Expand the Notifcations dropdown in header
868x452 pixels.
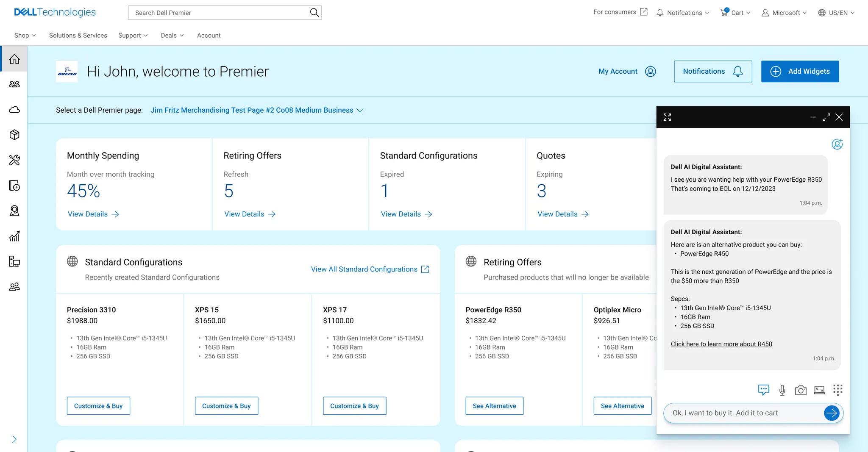(x=682, y=13)
